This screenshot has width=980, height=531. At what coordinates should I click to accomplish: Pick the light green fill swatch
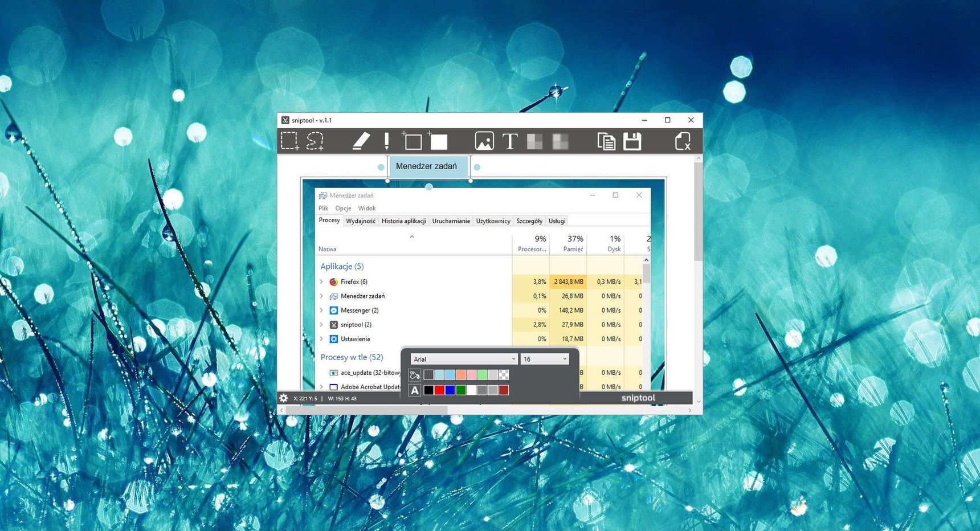(x=483, y=375)
